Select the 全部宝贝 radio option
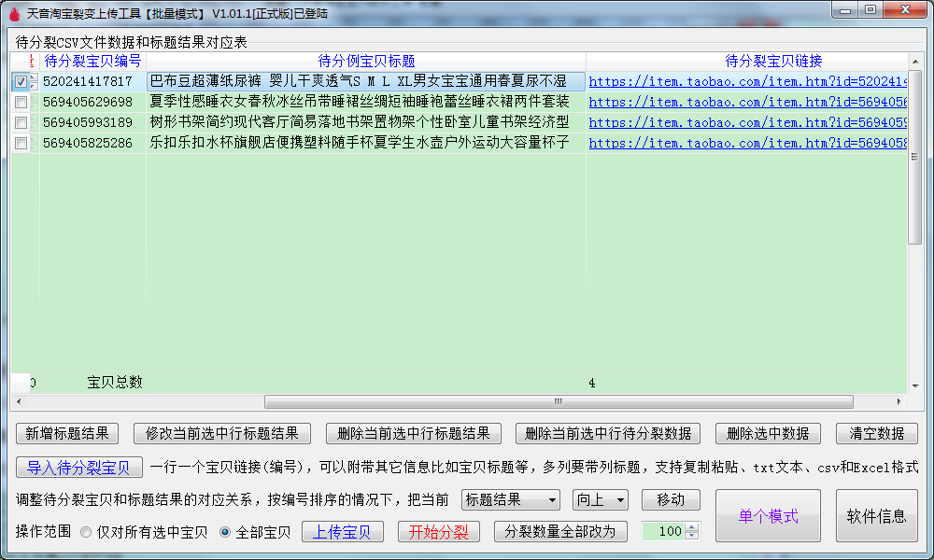Viewport: 934px width, 560px height. (224, 532)
